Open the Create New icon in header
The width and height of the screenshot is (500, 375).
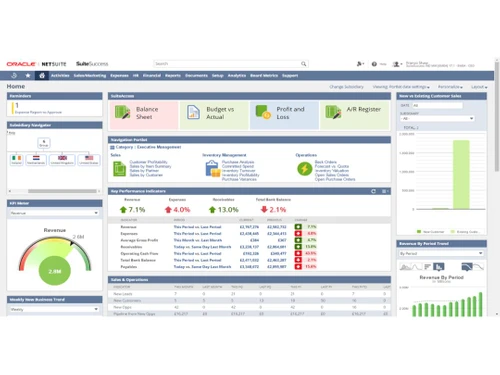(360, 64)
